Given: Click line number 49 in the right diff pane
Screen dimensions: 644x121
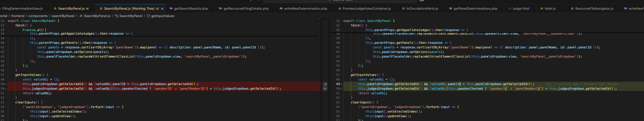Looking at the screenshot, I should 338,84.
